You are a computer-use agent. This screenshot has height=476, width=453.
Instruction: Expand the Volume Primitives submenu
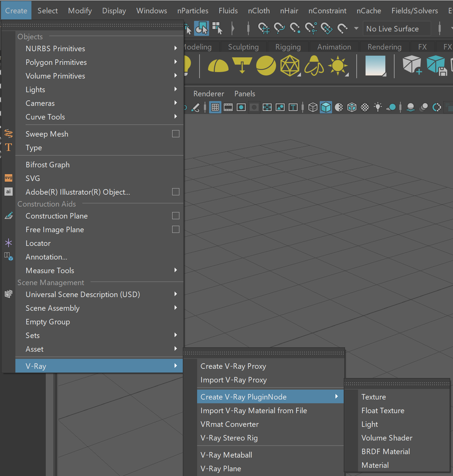[x=99, y=76]
